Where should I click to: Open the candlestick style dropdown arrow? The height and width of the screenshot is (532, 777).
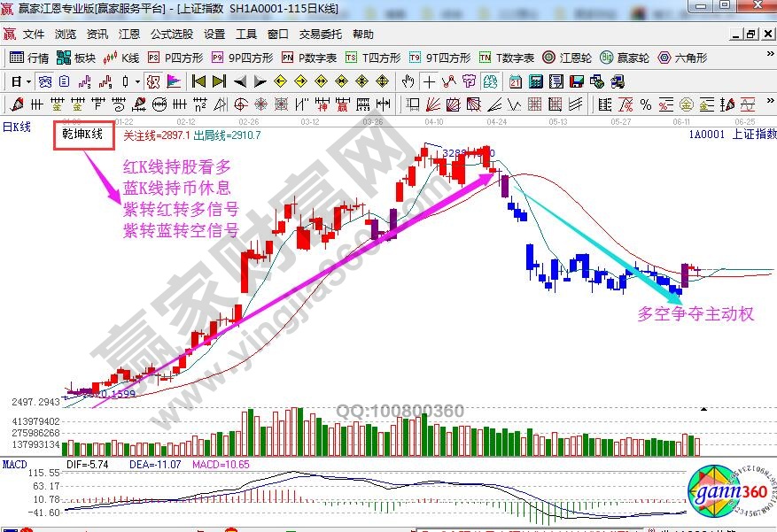pyautogui.click(x=137, y=81)
